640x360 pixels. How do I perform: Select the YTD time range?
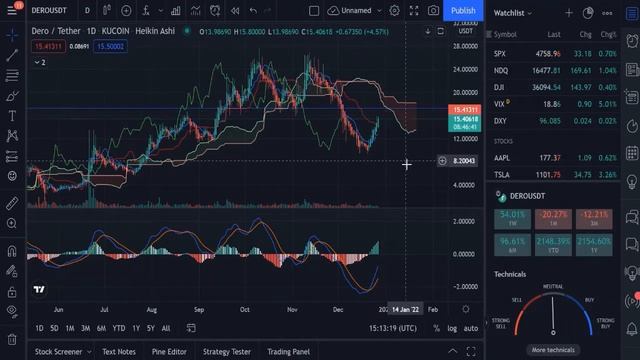(x=119, y=328)
